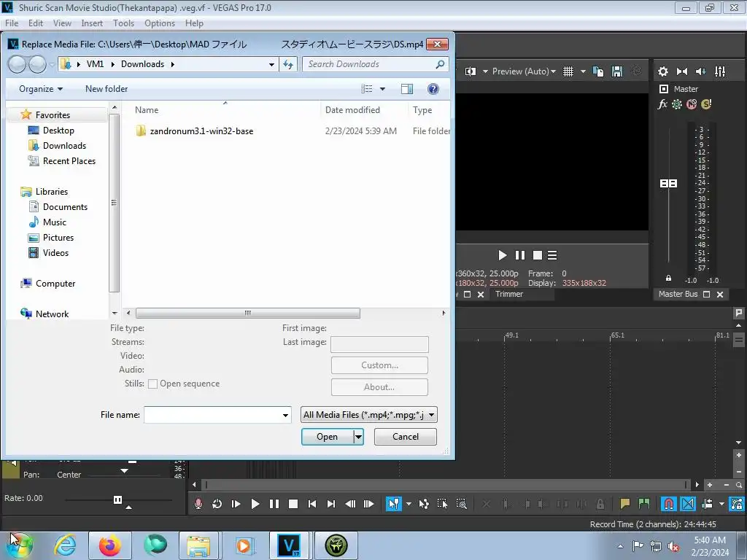747x560 pixels.
Task: Select Desktop in Favorites sidebar
Action: [58, 131]
